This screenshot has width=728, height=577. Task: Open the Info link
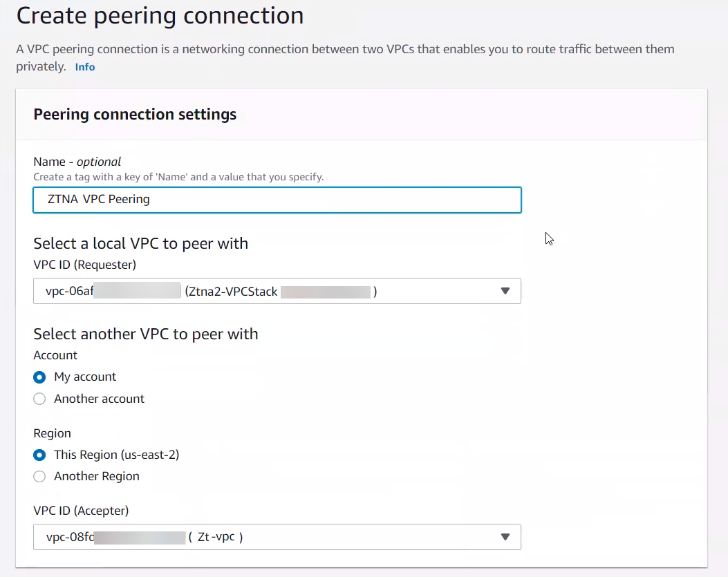click(85, 67)
